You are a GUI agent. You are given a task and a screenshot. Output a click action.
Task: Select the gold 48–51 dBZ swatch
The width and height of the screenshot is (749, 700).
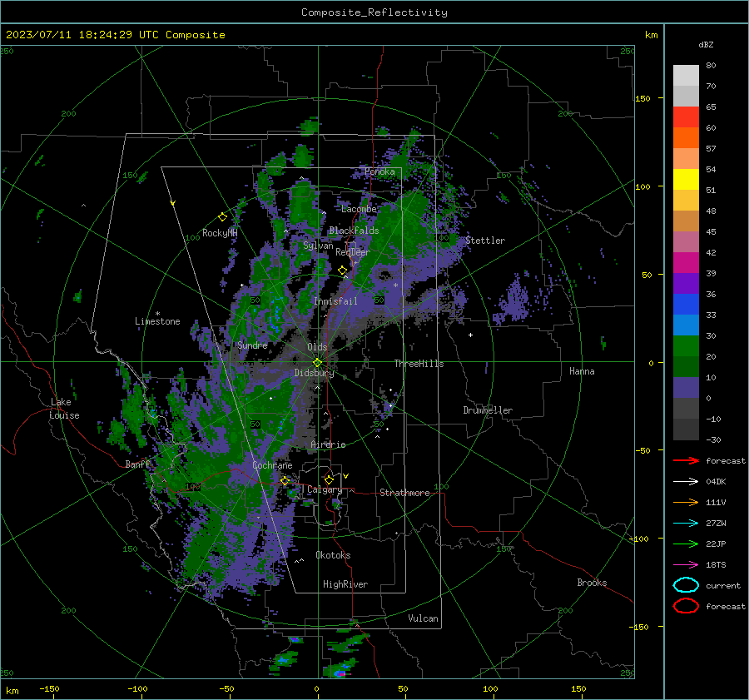[686, 201]
